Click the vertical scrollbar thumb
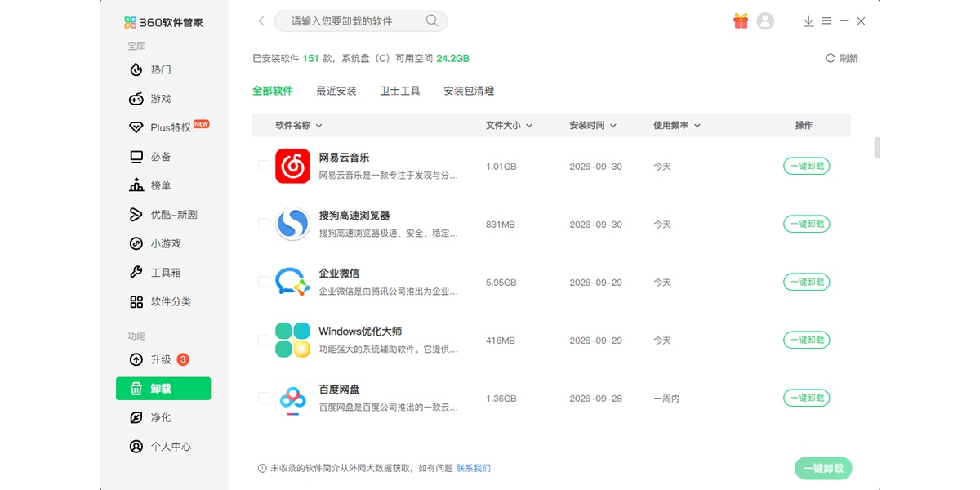980x490 pixels. (x=877, y=147)
